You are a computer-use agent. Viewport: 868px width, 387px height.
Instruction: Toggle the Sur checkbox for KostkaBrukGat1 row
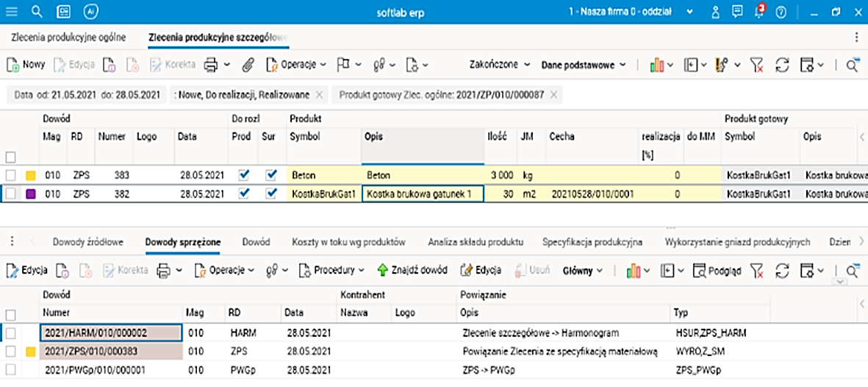pos(271,193)
